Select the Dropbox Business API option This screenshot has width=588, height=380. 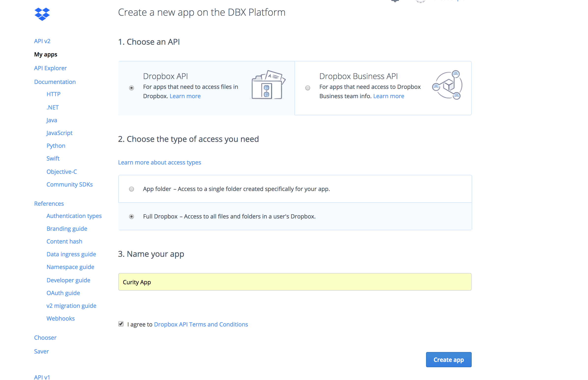click(x=308, y=87)
